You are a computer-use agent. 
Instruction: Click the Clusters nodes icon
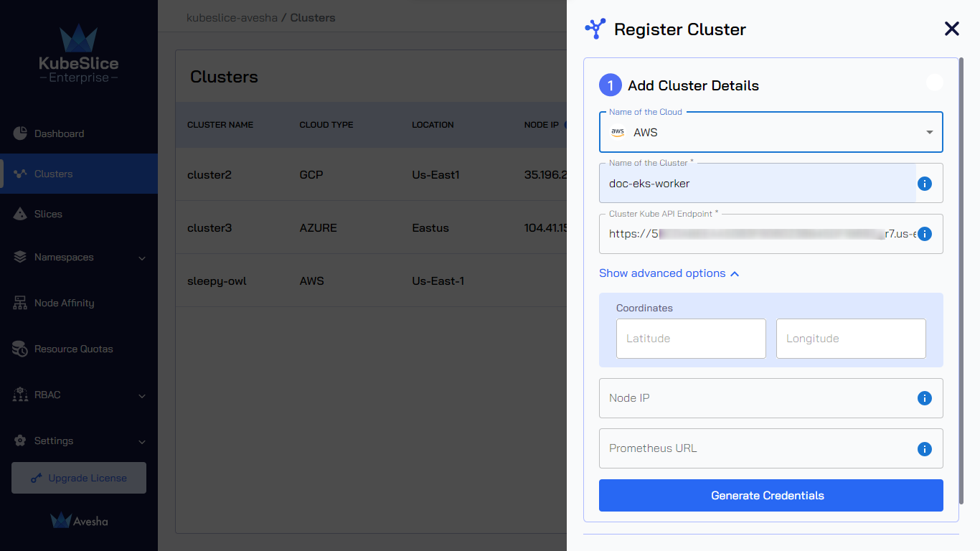pos(20,174)
